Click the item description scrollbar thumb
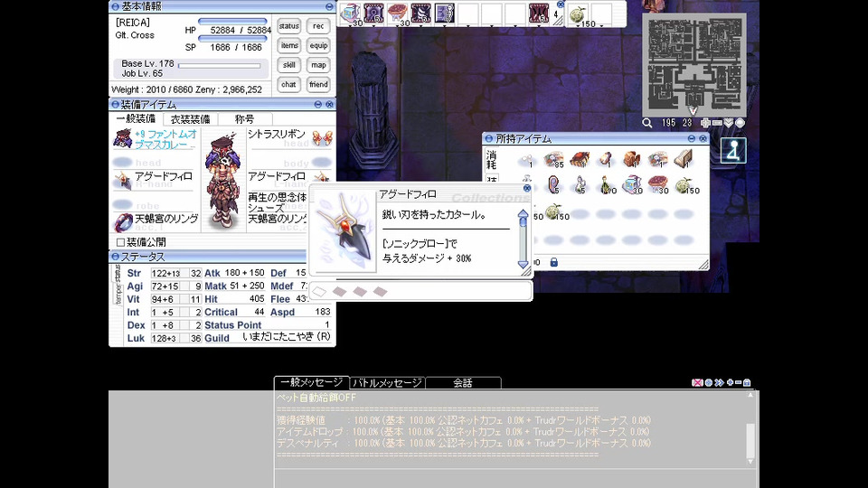This screenshot has width=868, height=488. [524, 222]
